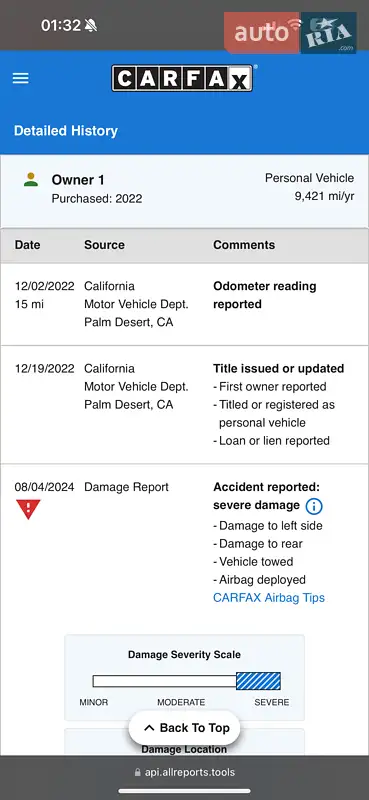Tap the api.allreports.tools address bar
This screenshot has width=369, height=800.
pos(184,772)
